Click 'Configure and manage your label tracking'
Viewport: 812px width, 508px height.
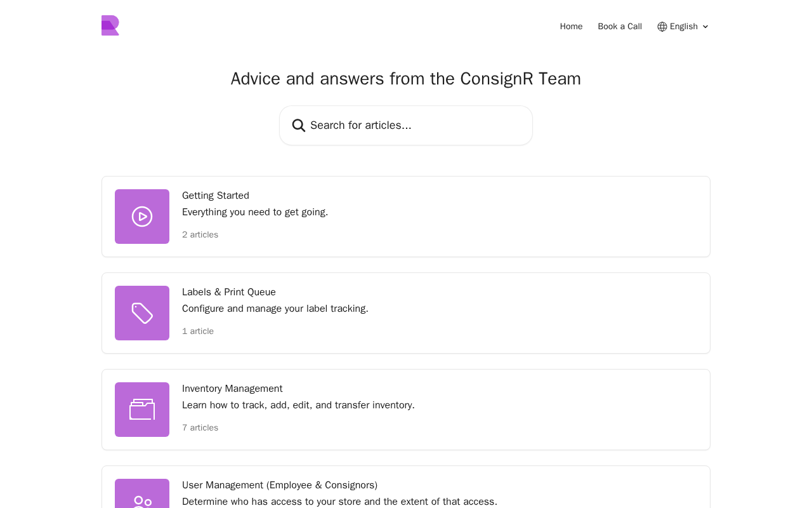(x=275, y=309)
